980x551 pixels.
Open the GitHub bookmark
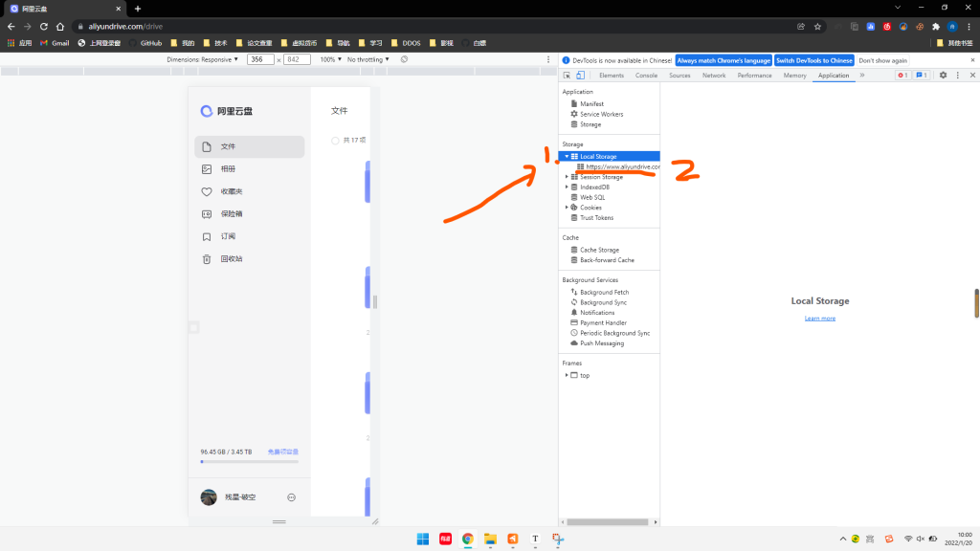145,43
